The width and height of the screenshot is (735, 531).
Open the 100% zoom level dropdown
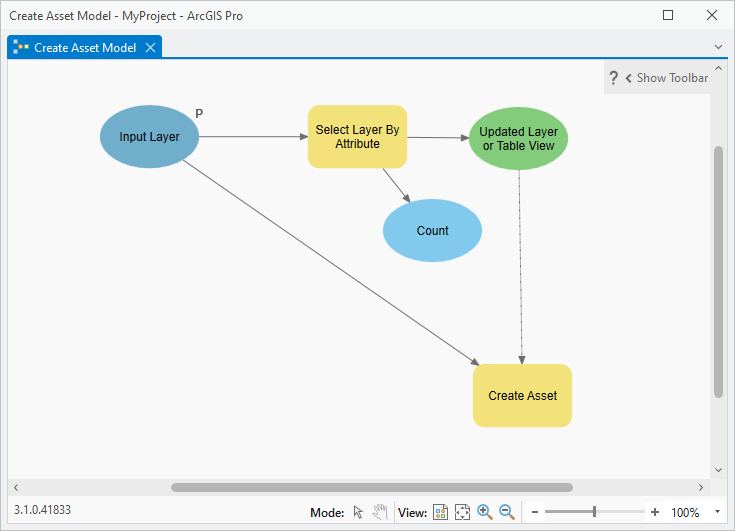point(717,512)
